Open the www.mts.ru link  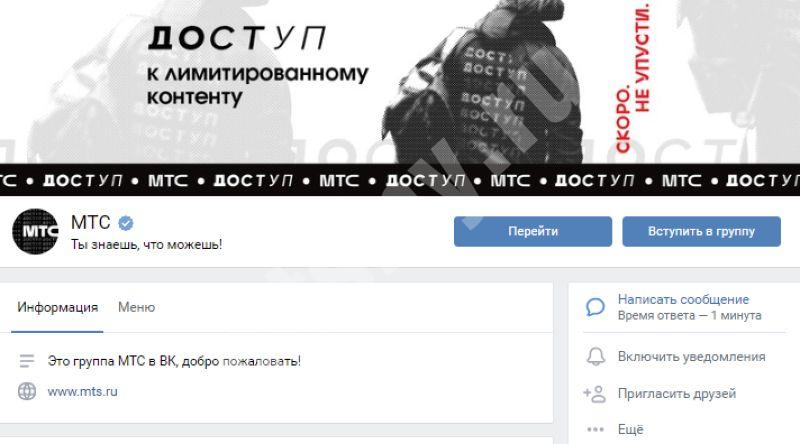83,391
